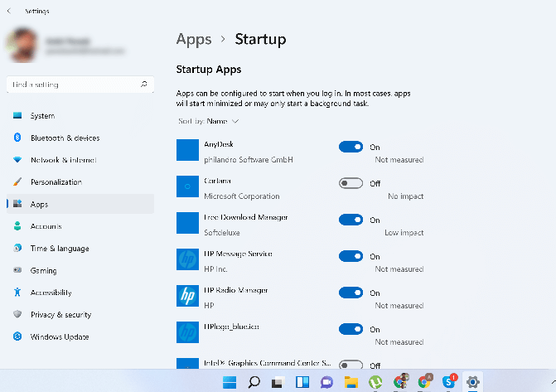The height and width of the screenshot is (392, 556).
Task: Turn off HP Message Service toggle
Action: click(x=351, y=256)
